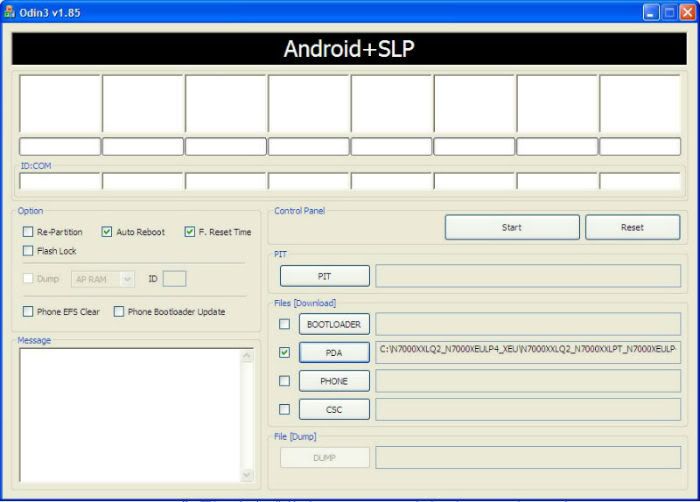Image resolution: width=700 pixels, height=502 pixels.
Task: Toggle the F. Reset Time checkbox
Action: click(190, 231)
